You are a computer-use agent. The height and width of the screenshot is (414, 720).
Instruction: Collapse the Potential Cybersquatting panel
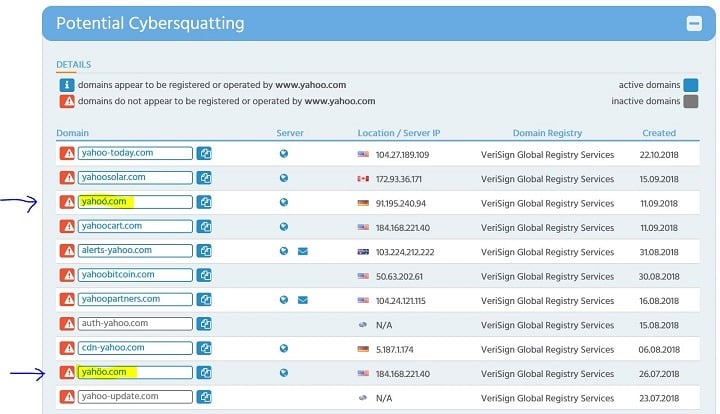click(x=692, y=22)
